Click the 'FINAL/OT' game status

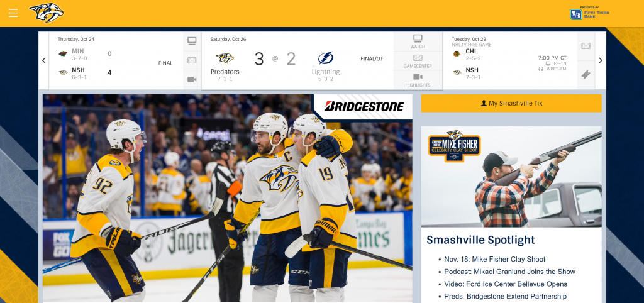point(372,58)
